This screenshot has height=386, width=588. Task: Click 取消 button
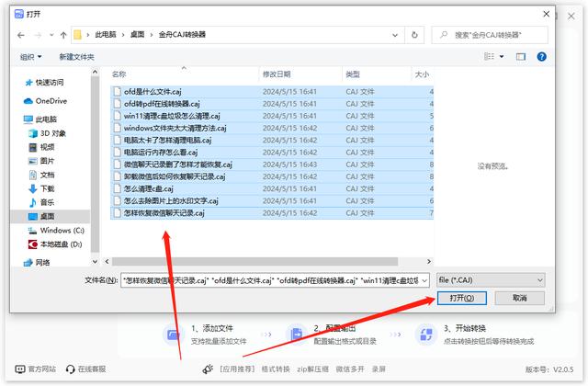pyautogui.click(x=520, y=298)
